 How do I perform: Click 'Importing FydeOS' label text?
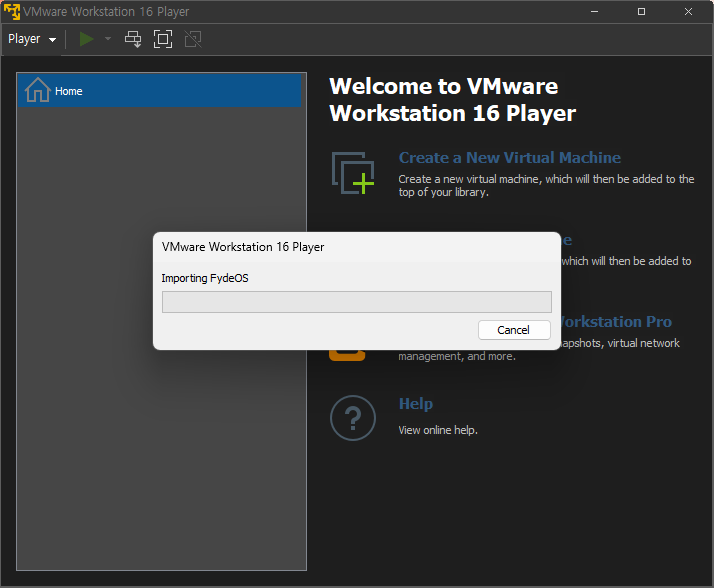coord(205,278)
